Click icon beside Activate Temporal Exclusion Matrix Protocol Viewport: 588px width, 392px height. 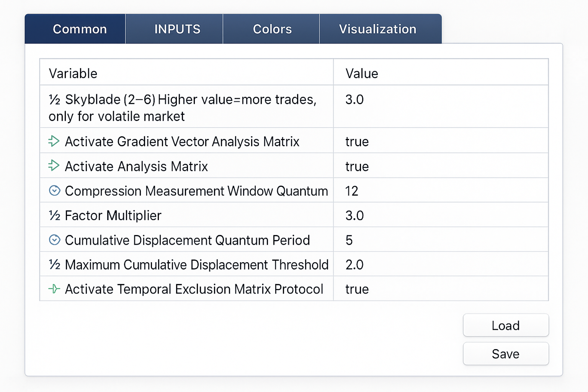(54, 289)
